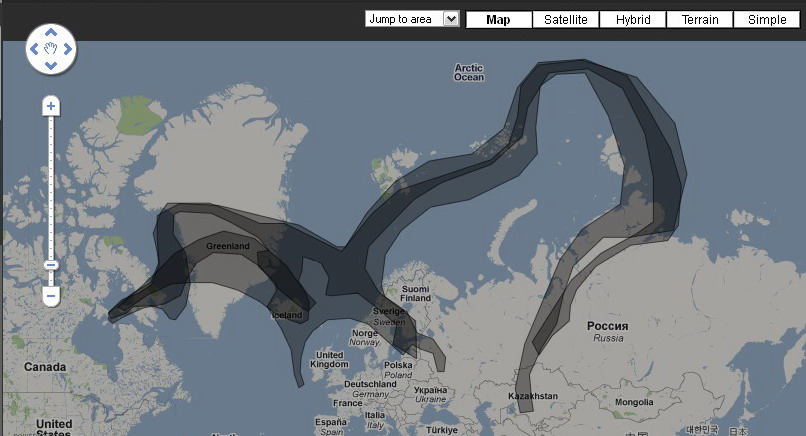Click the Mongolia label
This screenshot has height=436, width=806.
[634, 402]
